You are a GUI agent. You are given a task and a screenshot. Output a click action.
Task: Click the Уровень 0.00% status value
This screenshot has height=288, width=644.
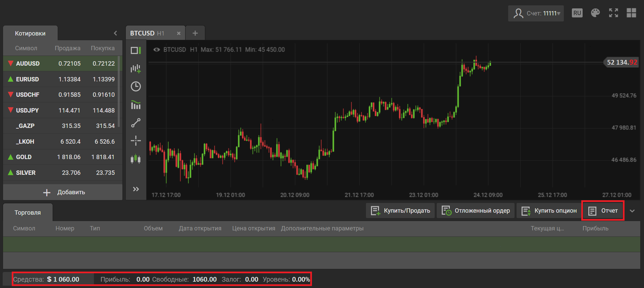(301, 279)
